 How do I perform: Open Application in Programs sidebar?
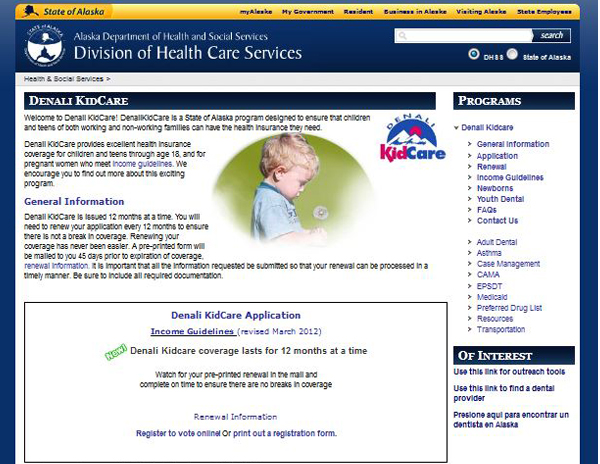pyautogui.click(x=497, y=156)
